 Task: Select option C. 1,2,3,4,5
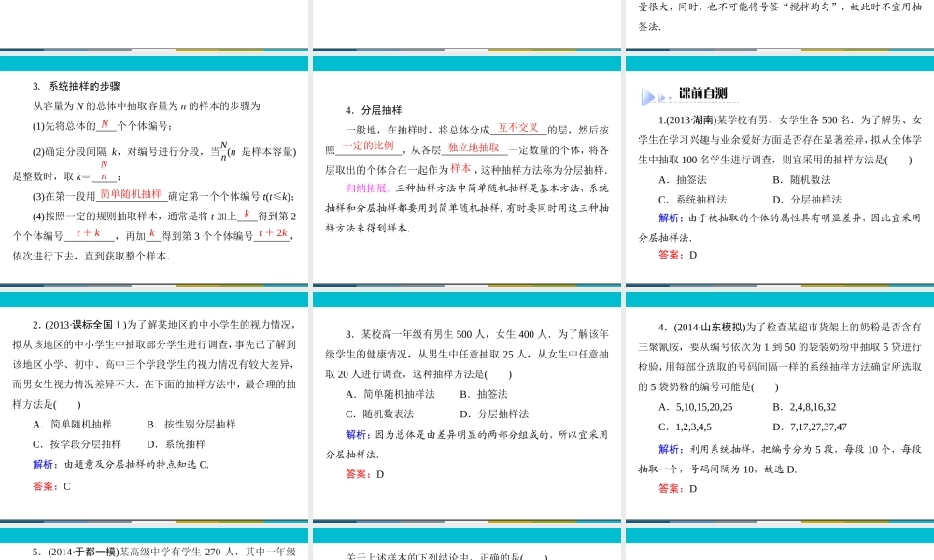[x=685, y=427]
